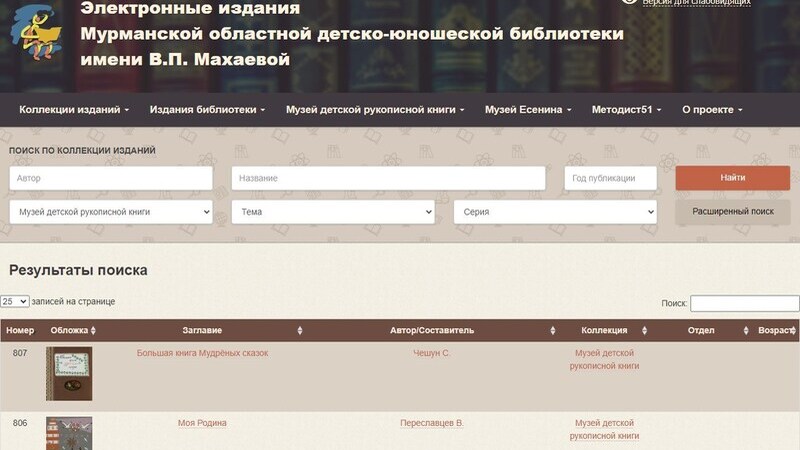Change the 25 records per page selector

[x=15, y=301]
